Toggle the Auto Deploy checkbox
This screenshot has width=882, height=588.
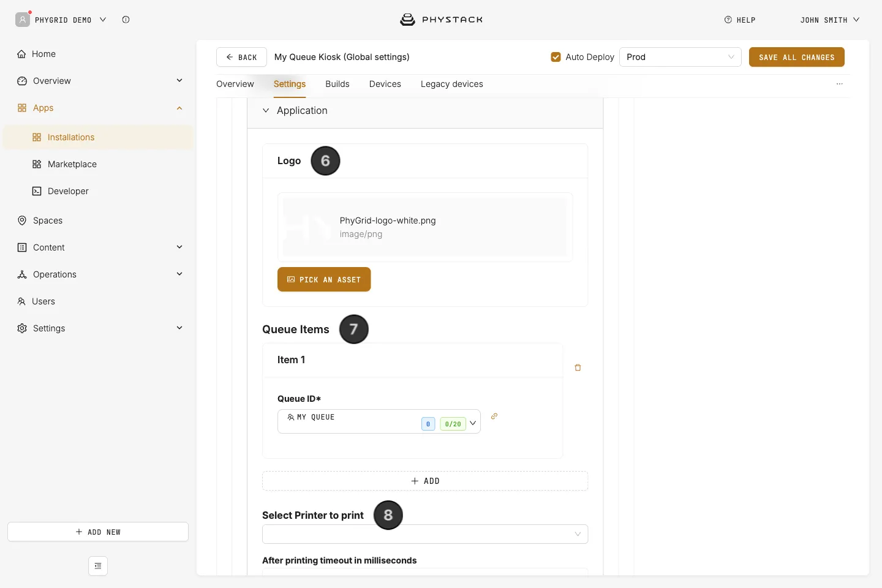(x=556, y=57)
